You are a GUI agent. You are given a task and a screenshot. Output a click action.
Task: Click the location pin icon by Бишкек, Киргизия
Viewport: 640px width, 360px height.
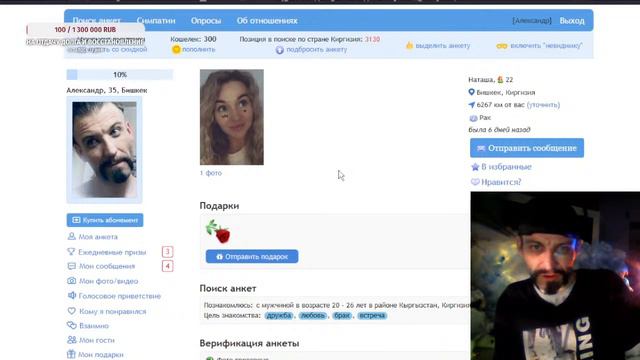tap(471, 92)
